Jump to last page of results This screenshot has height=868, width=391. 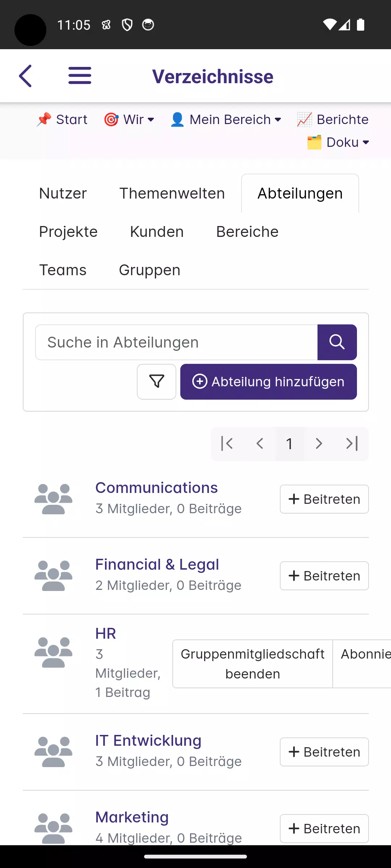tap(352, 443)
